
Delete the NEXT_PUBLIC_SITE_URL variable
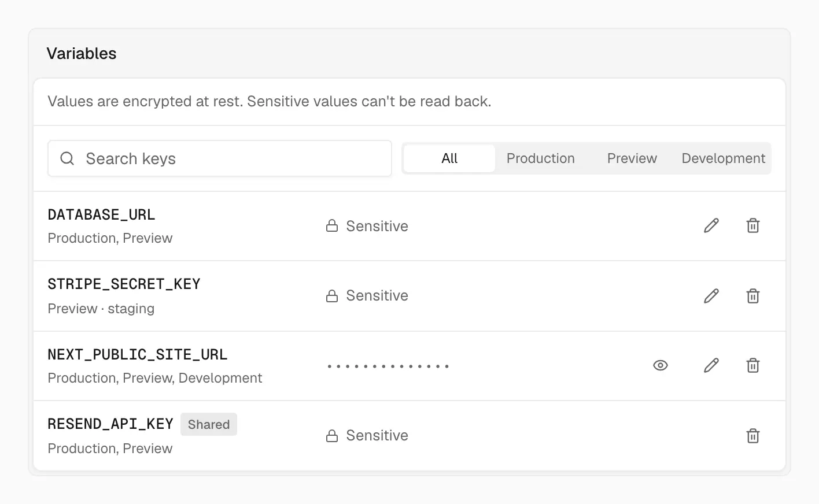pos(753,365)
